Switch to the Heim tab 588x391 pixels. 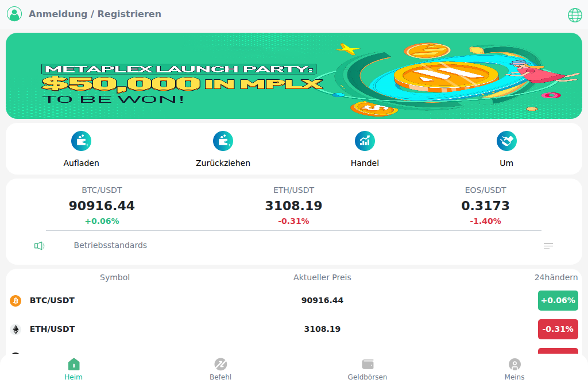(73, 369)
